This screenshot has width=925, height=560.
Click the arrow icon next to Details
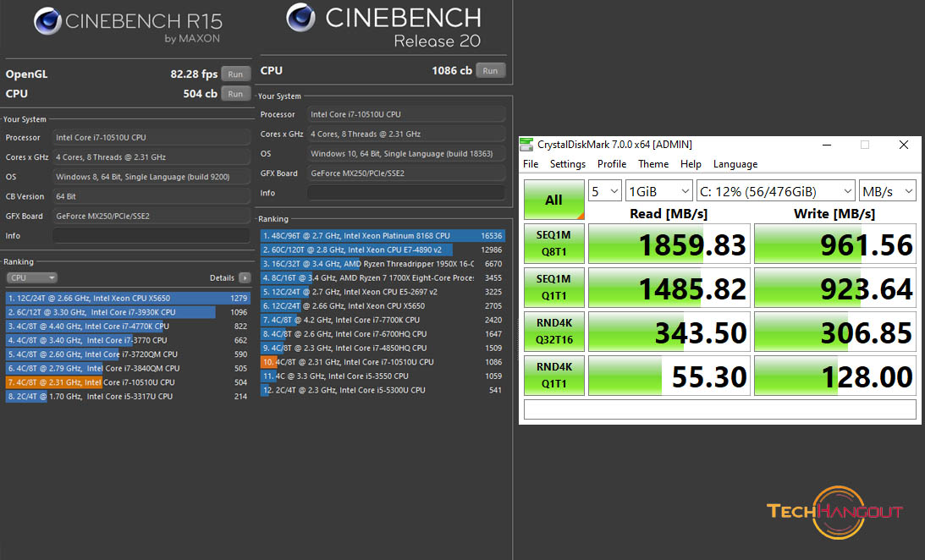pyautogui.click(x=245, y=277)
